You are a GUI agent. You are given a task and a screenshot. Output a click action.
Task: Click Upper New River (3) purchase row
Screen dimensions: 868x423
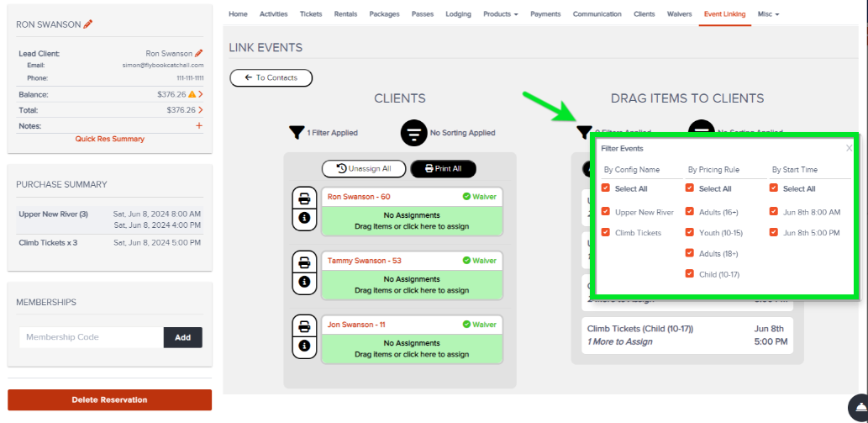[109, 219]
